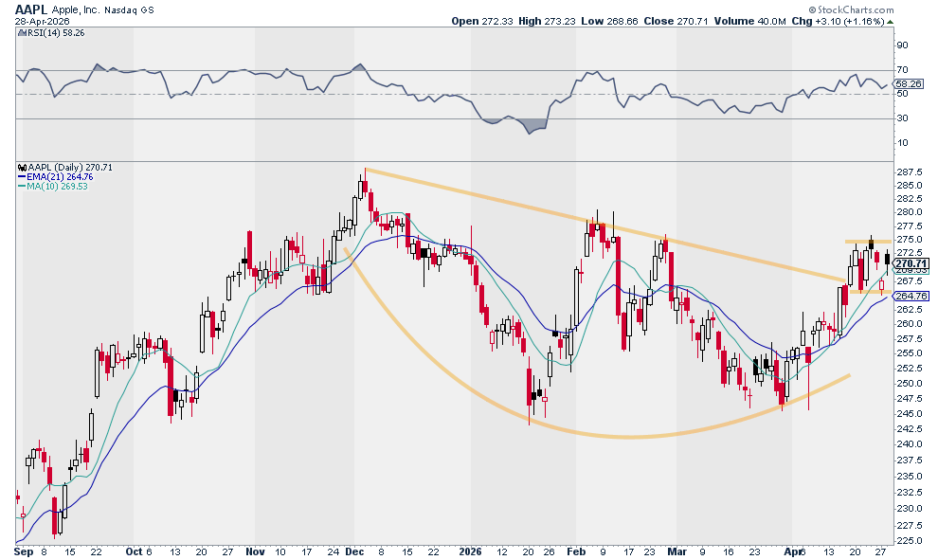938x560 pixels.
Task: Click the 'Volume 40.0M' value
Action: (x=750, y=21)
